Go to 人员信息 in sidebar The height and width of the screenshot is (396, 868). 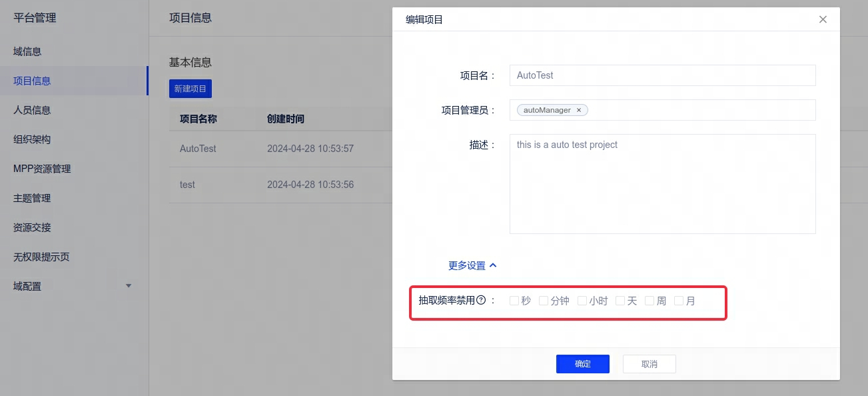point(32,110)
